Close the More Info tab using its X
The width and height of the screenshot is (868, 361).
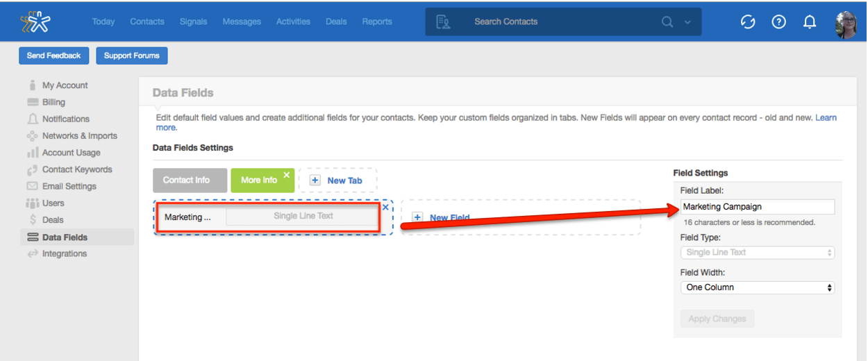pos(286,175)
